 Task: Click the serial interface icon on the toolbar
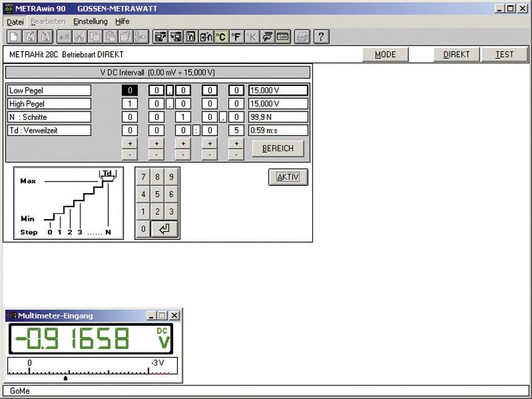(267, 37)
